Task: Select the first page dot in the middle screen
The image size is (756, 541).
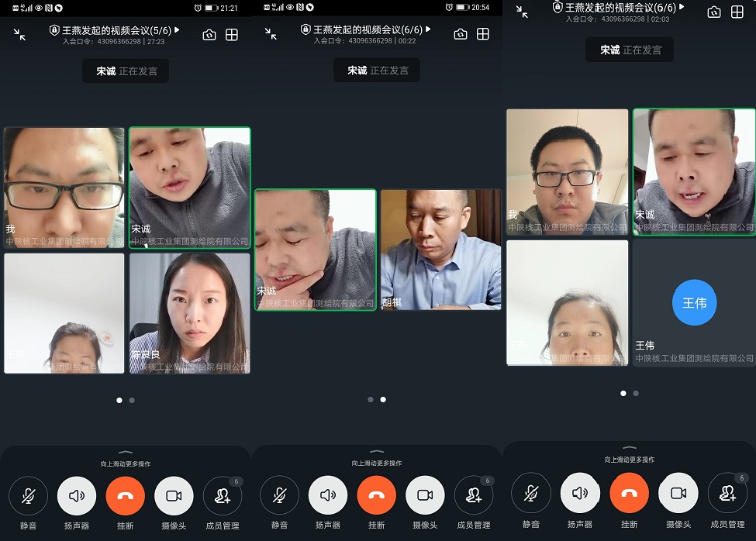Action: (371, 400)
